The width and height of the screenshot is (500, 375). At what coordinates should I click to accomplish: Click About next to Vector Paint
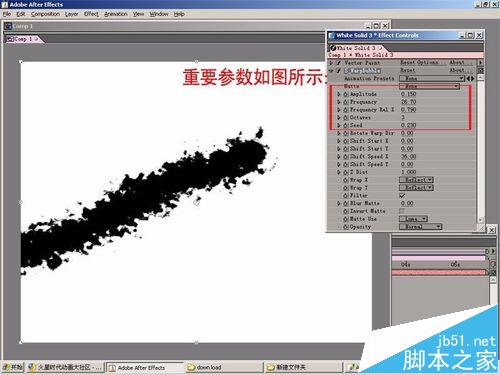(x=457, y=62)
